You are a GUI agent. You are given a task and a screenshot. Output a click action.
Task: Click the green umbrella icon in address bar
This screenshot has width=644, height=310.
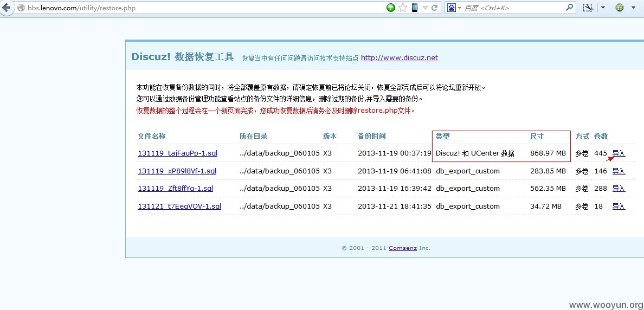pos(391,8)
